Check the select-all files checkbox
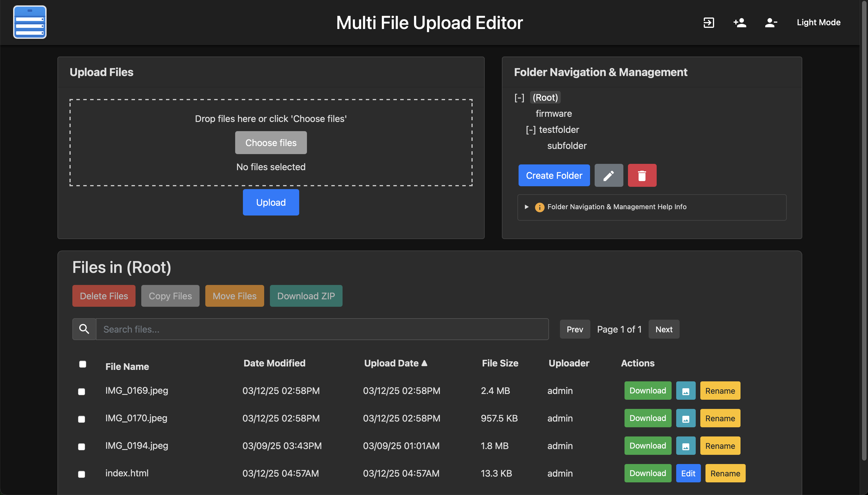Viewport: 868px width, 495px height. click(x=83, y=364)
